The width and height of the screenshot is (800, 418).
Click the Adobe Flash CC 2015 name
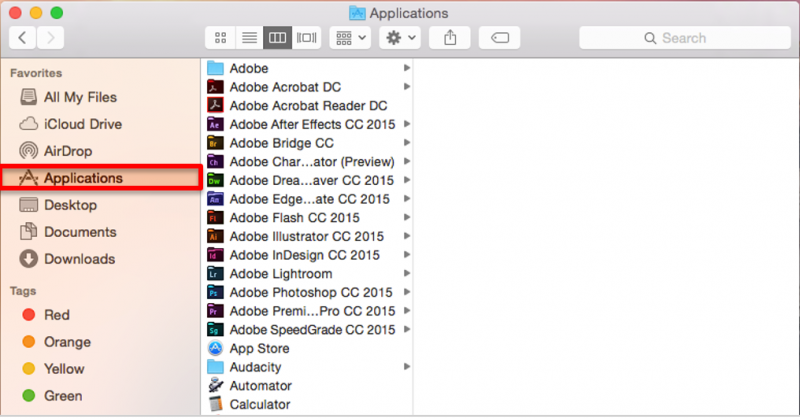(x=294, y=217)
